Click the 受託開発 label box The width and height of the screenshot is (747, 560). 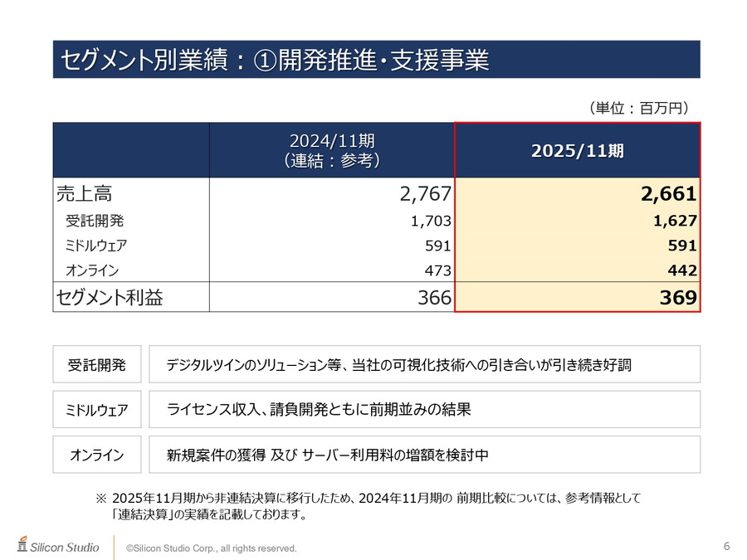(x=97, y=364)
